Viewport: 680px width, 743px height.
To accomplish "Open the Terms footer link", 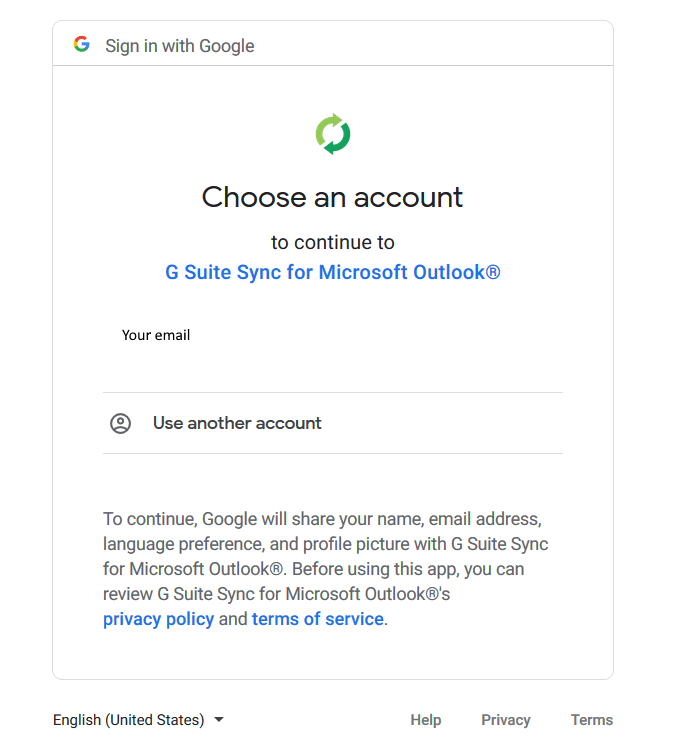I will pos(592,720).
